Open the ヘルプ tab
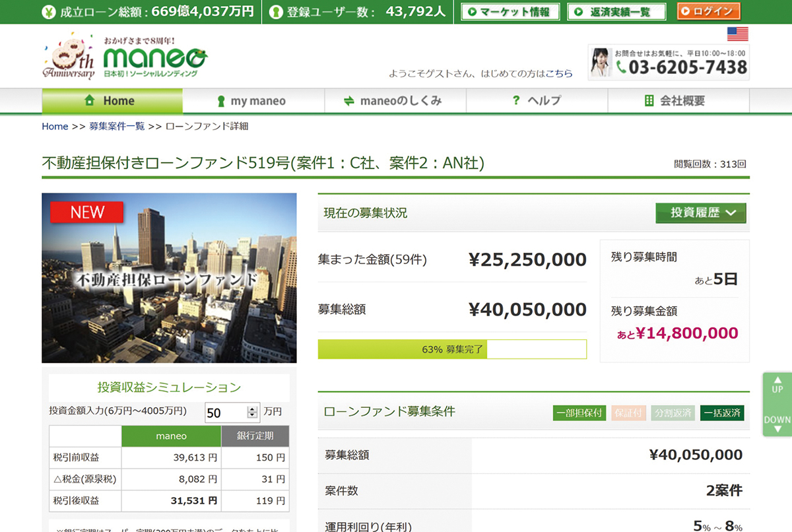 pos(537,101)
